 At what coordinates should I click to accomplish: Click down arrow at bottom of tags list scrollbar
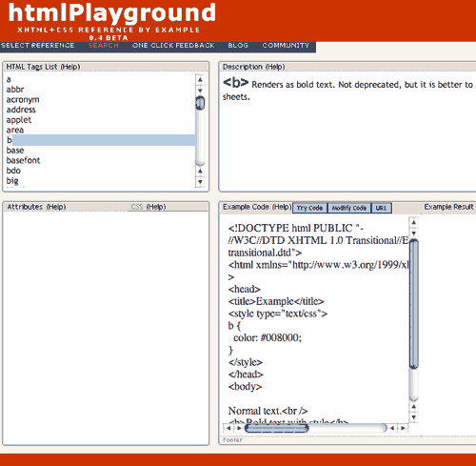pos(200,182)
